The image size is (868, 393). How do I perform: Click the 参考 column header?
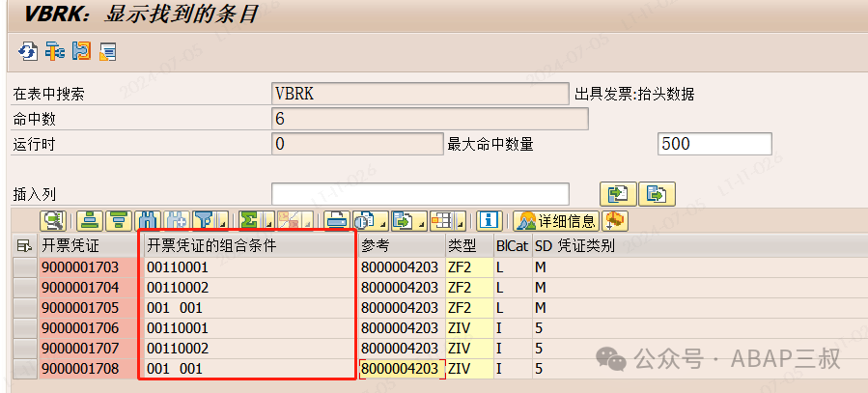click(x=403, y=247)
